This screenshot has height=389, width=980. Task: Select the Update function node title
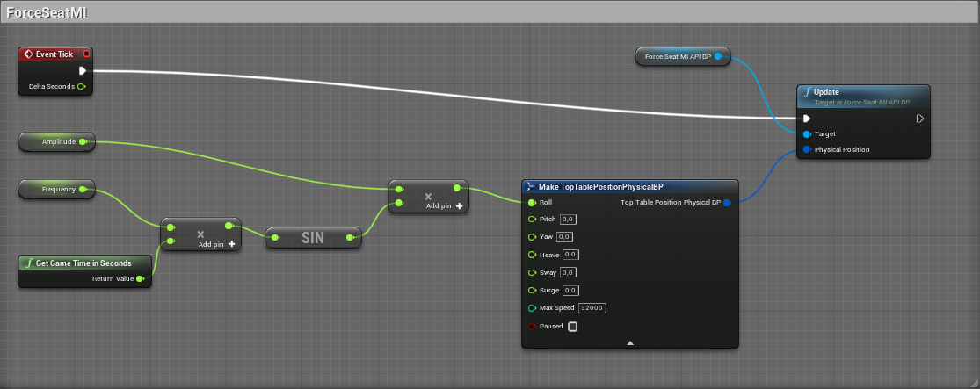click(826, 92)
